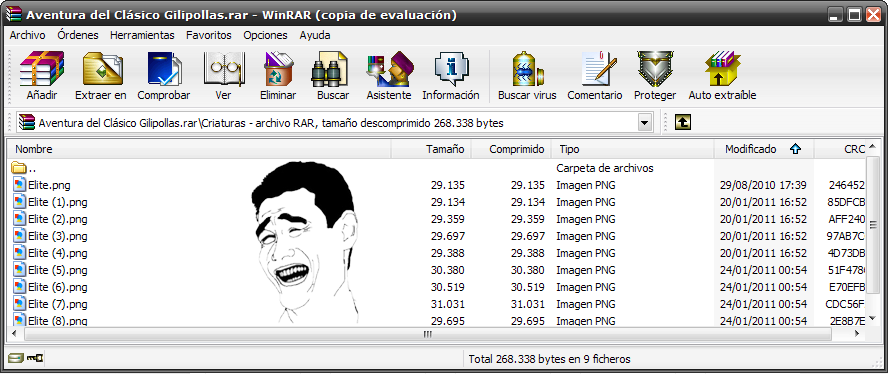Sort by the Tipo column header
Viewport: 888px width, 374px height.
pos(633,150)
